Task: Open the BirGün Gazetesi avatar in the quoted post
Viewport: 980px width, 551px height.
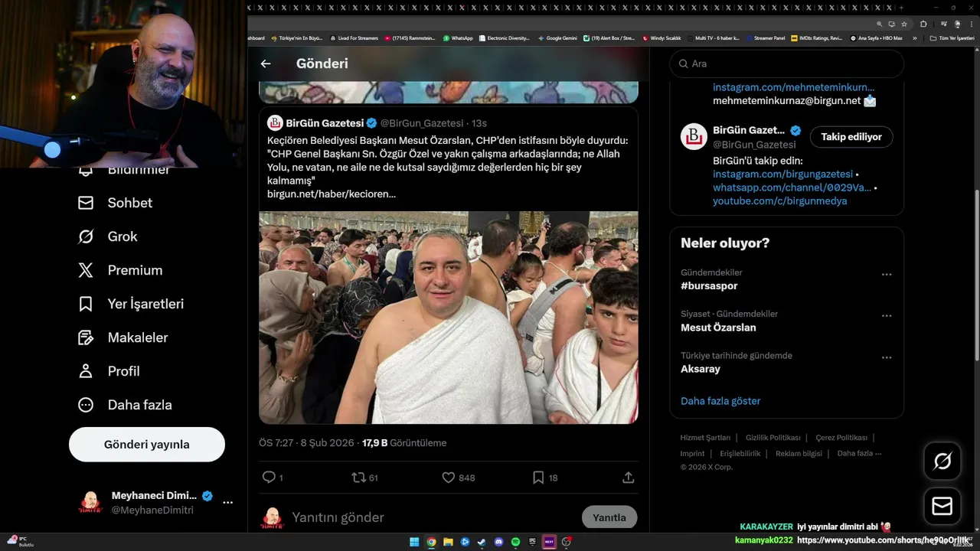Action: tap(275, 123)
